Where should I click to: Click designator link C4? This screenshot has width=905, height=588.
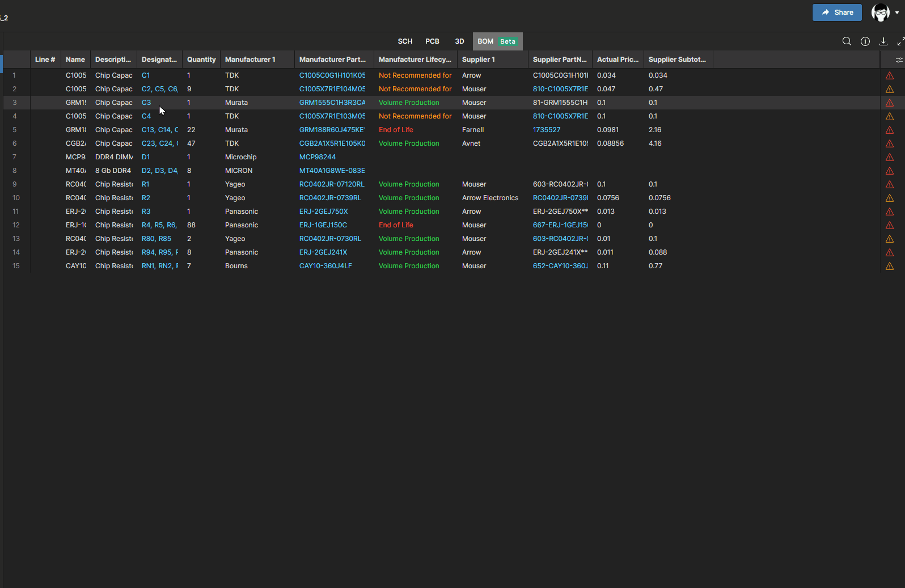[x=146, y=116]
